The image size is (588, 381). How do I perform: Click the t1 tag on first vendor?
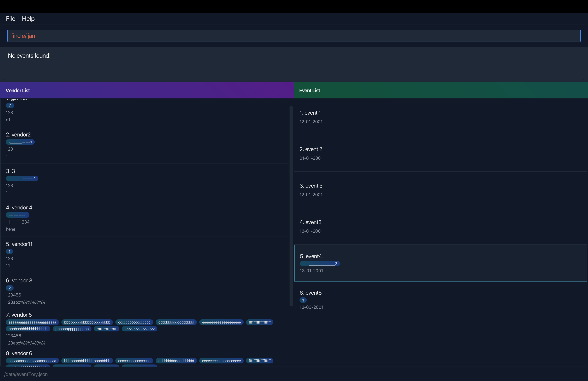[x=10, y=105]
